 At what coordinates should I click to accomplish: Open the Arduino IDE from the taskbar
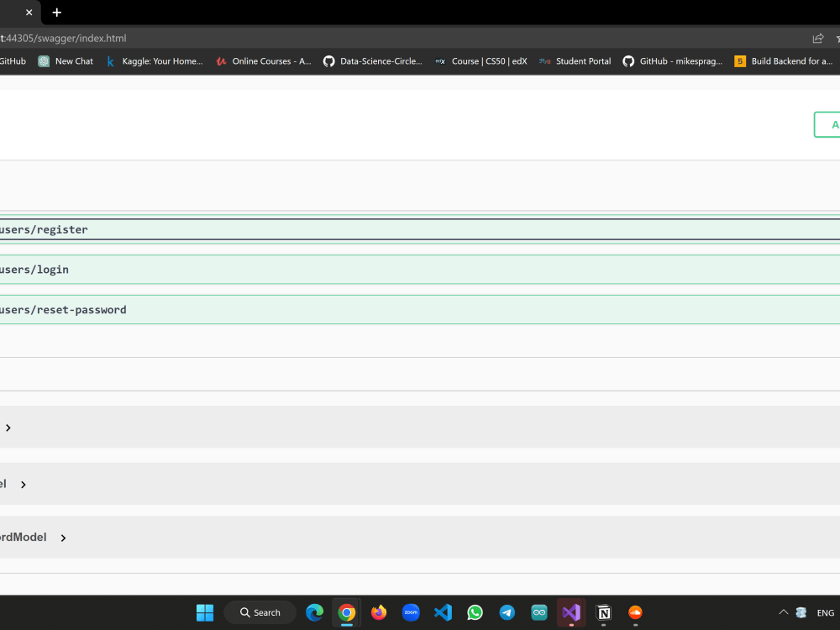coord(538,612)
